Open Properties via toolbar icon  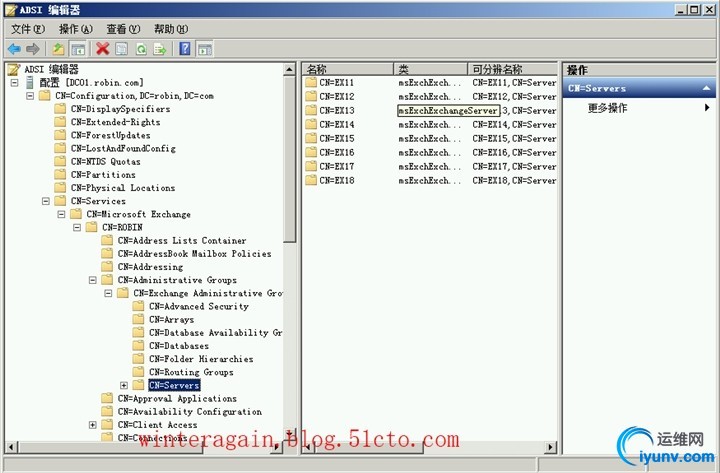[121, 49]
